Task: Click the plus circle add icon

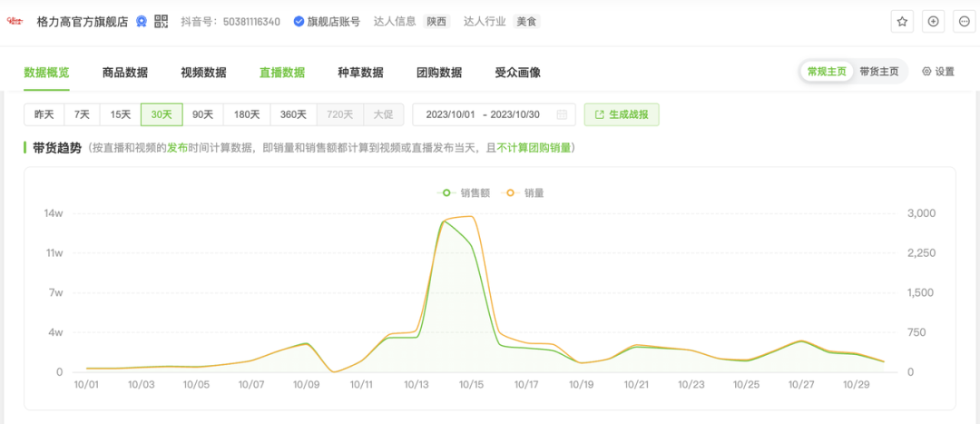Action: click(933, 21)
